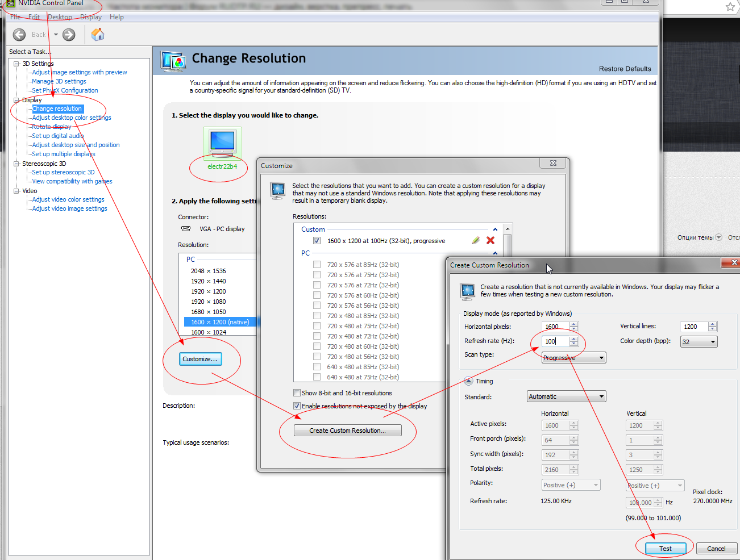Select Change resolution in task tree
This screenshot has width=740, height=560.
(x=57, y=108)
